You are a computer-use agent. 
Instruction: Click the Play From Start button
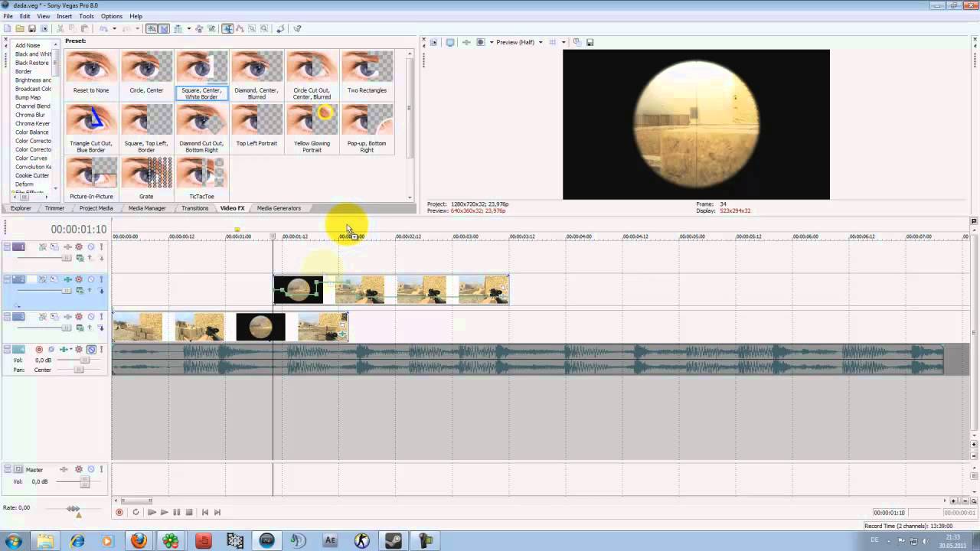tap(152, 512)
